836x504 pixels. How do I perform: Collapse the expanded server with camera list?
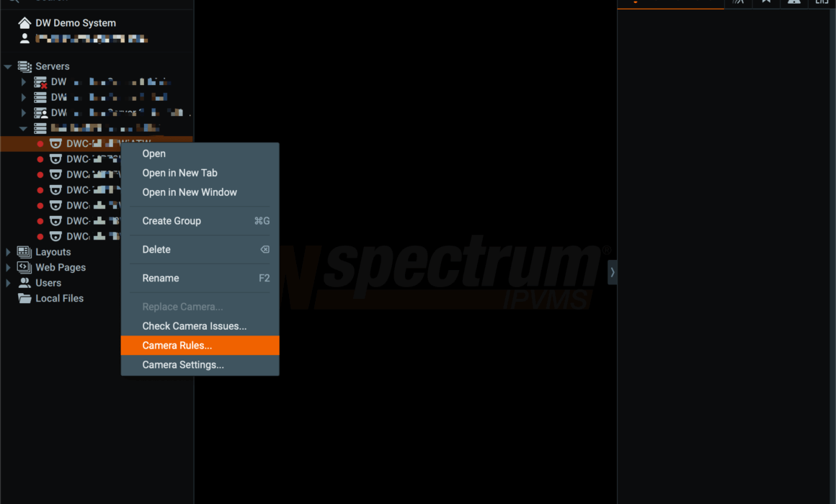pos(24,128)
